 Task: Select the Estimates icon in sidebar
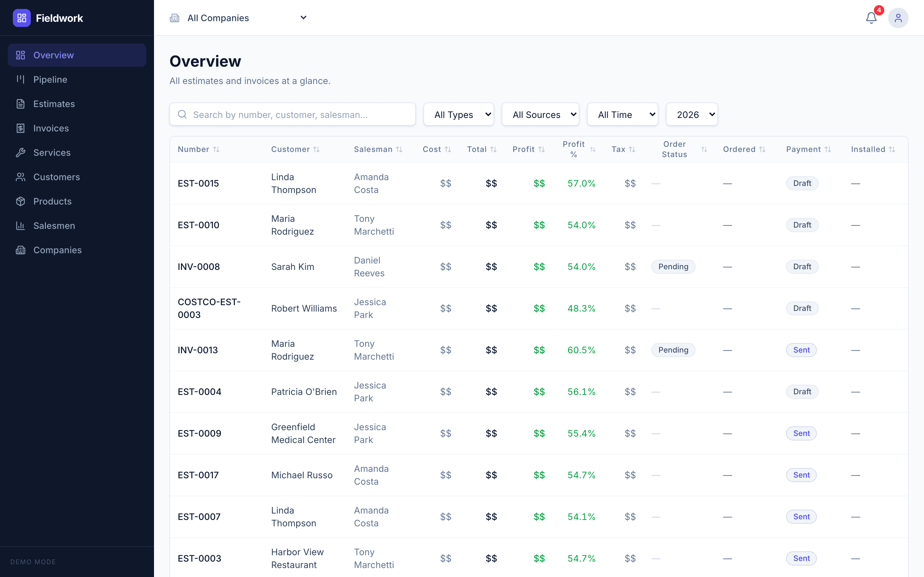coord(21,104)
